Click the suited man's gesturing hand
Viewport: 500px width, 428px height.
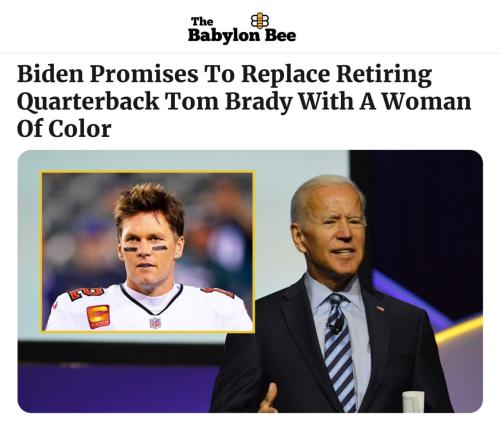(x=269, y=399)
